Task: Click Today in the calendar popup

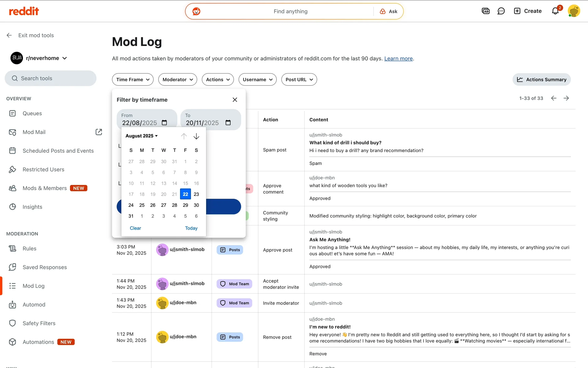Action: [x=191, y=228]
